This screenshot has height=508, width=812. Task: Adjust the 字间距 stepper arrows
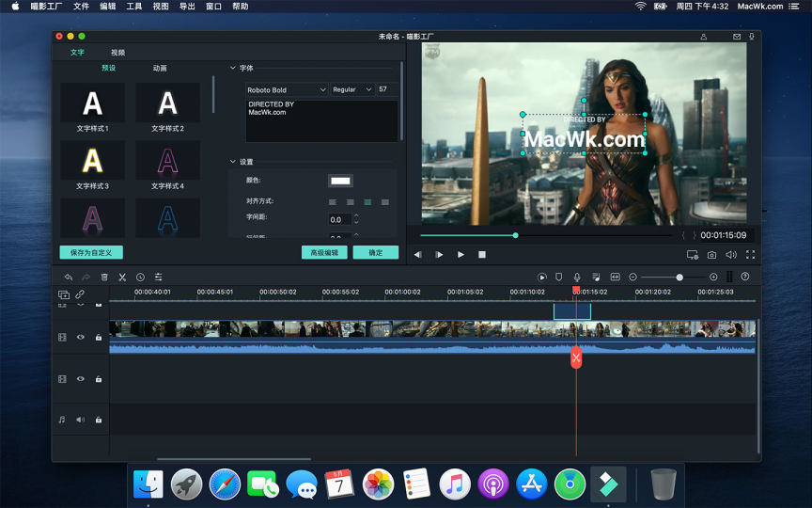356,219
